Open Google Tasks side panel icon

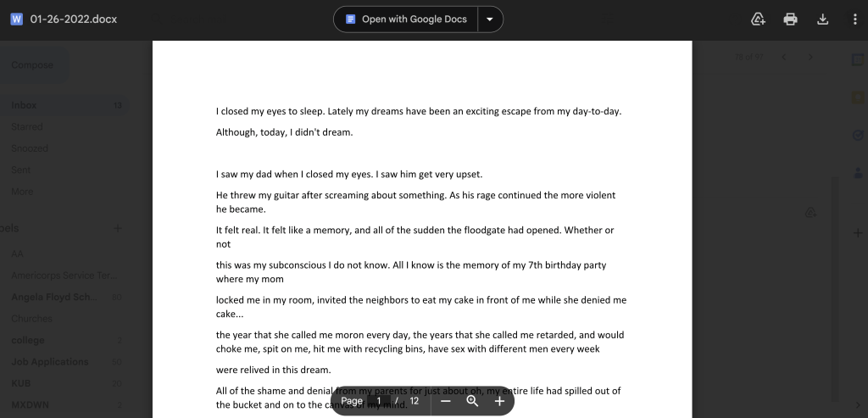tap(858, 136)
